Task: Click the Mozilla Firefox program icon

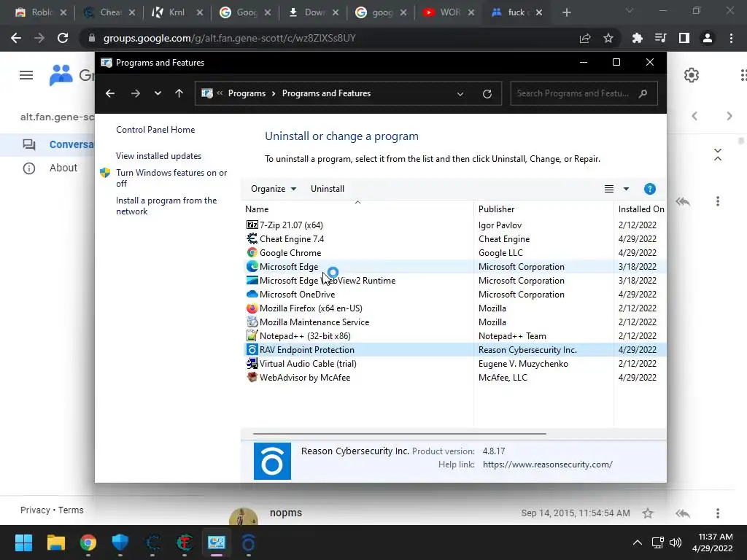Action: (252, 308)
